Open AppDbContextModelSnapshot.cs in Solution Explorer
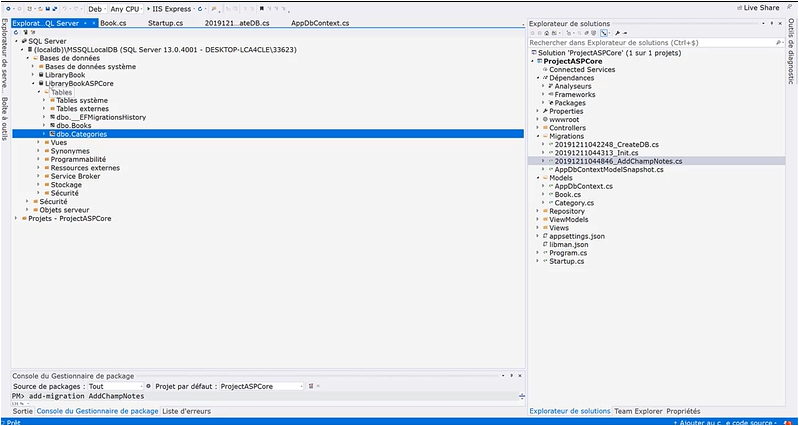Viewport: 799px width, 426px height. click(609, 169)
